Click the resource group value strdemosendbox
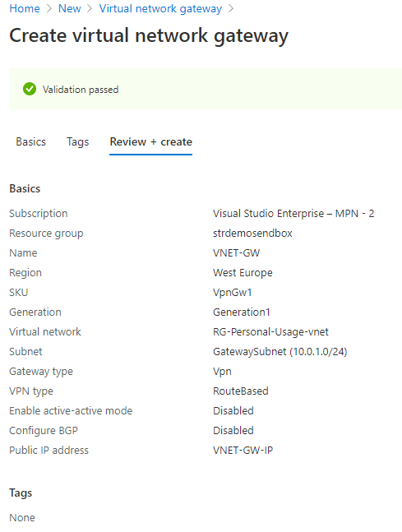The image size is (402, 532). [252, 233]
